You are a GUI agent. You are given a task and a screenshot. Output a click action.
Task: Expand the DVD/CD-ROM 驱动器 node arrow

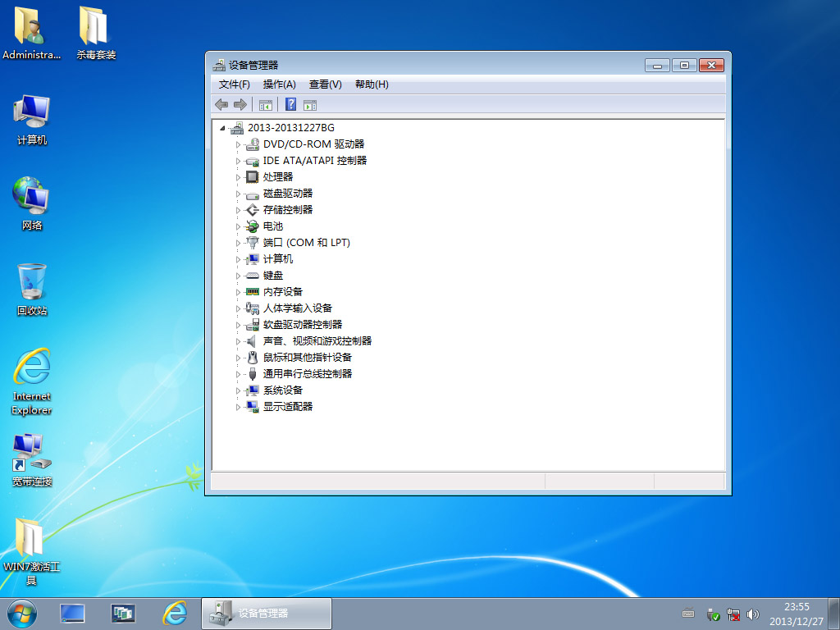tap(238, 144)
